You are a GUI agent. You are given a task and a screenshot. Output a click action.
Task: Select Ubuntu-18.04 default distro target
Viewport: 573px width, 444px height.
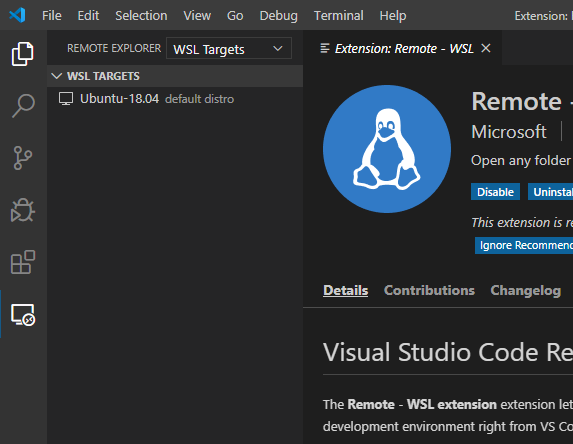tap(175, 99)
